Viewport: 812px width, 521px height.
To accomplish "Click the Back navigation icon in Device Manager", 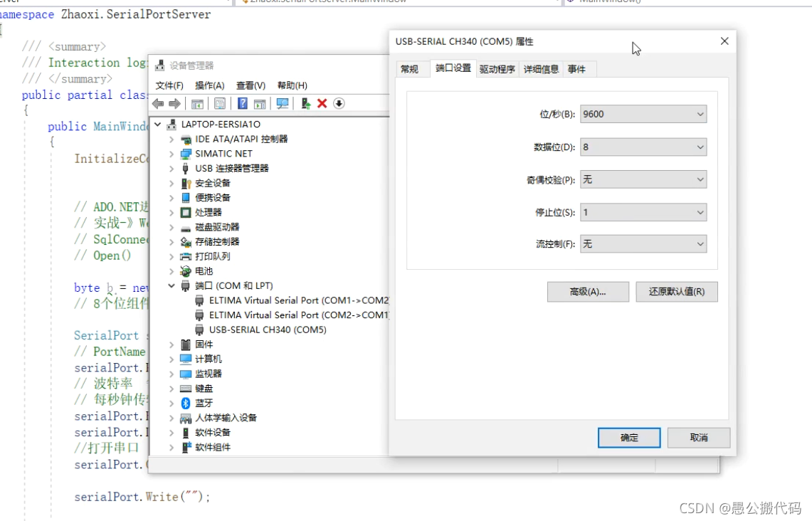I will point(158,104).
